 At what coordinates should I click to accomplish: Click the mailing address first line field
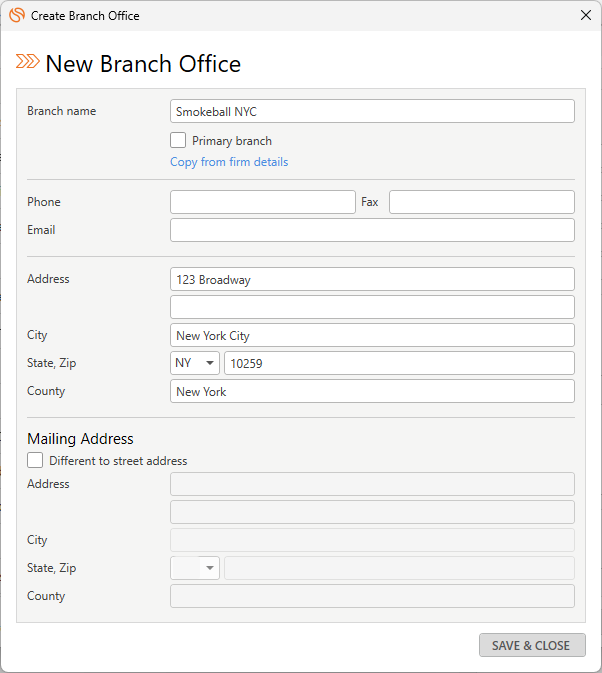(372, 484)
